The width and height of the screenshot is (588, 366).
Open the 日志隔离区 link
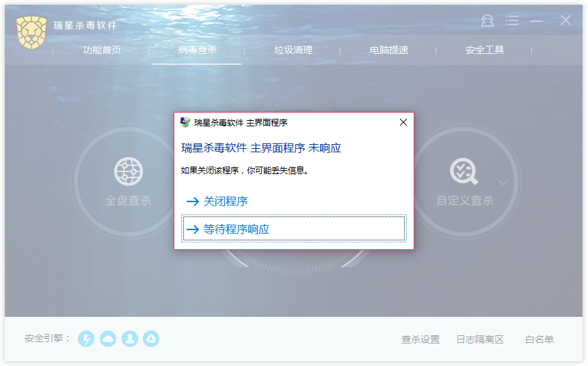480,339
